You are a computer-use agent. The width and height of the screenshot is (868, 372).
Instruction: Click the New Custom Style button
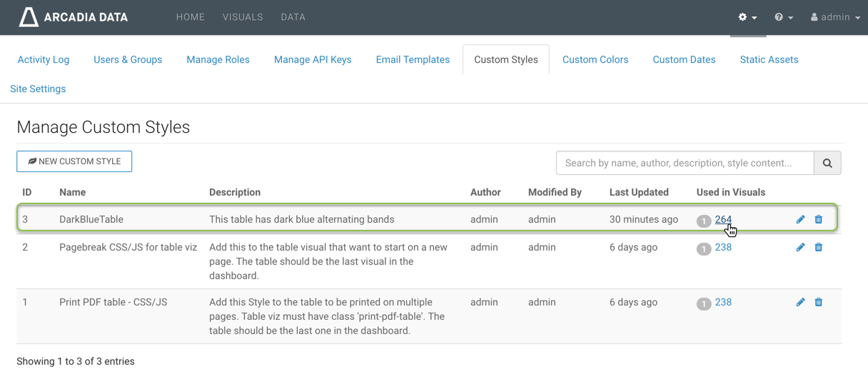click(74, 161)
